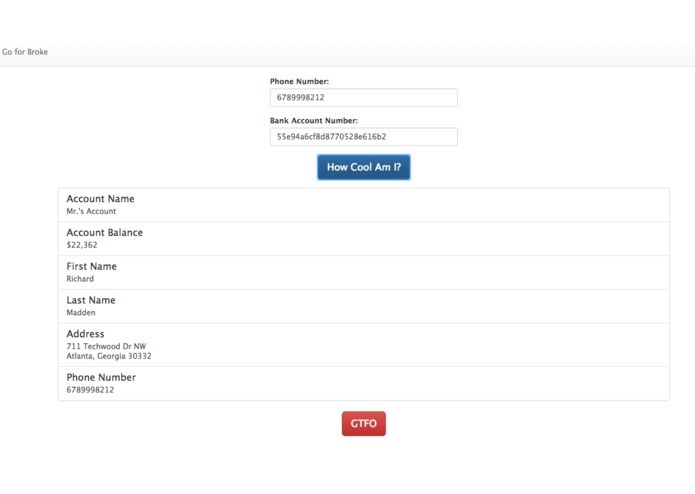This screenshot has width=695, height=494.
Task: Focus the Phone Number input field
Action: tap(363, 97)
